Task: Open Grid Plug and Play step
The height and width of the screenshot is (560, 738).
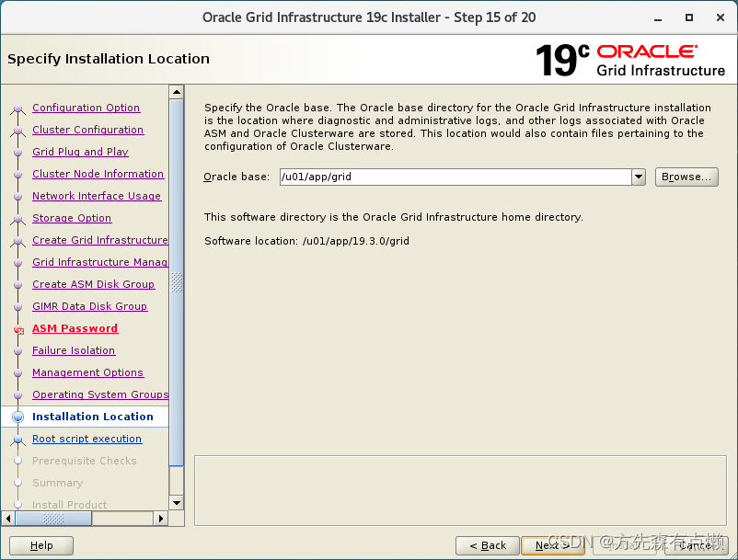Action: pos(80,152)
